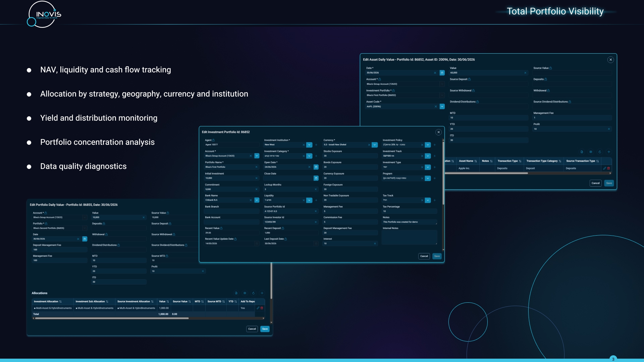
Task: Save the Edit Asset Daily Value dialog
Action: pos(609,183)
